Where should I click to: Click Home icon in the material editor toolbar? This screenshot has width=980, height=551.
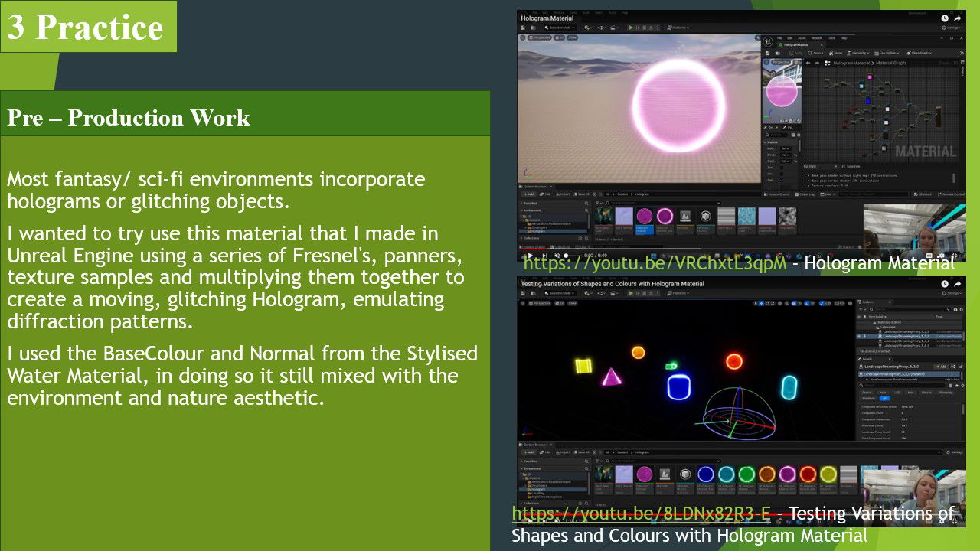click(x=835, y=53)
